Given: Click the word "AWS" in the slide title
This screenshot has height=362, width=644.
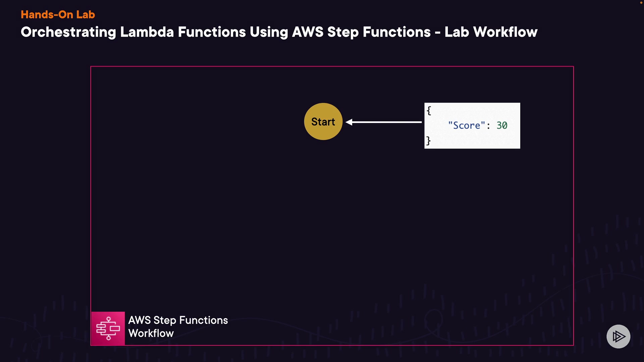Looking at the screenshot, I should point(308,32).
